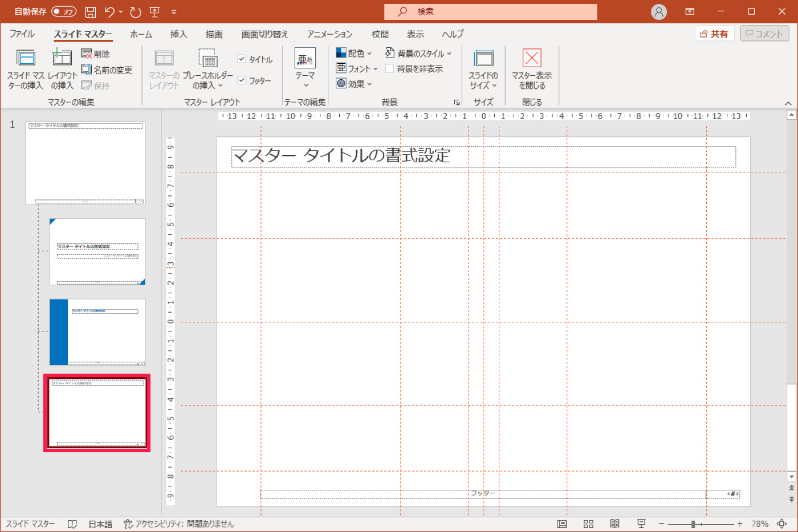Viewport: 798px width, 532px height.
Task: Click the zoom slider handle
Action: (x=693, y=524)
